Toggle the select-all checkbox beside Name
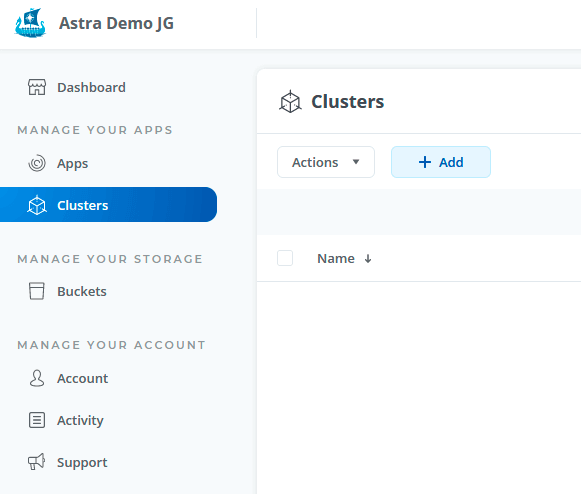 tap(285, 258)
